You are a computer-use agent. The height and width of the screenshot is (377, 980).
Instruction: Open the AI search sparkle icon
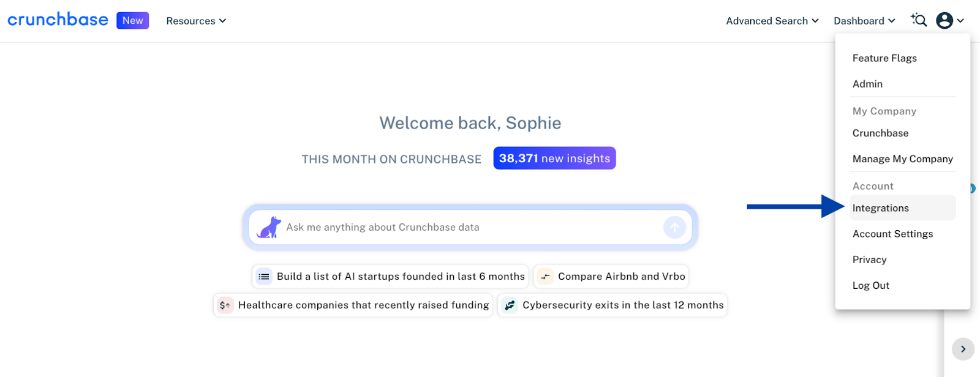tap(918, 20)
